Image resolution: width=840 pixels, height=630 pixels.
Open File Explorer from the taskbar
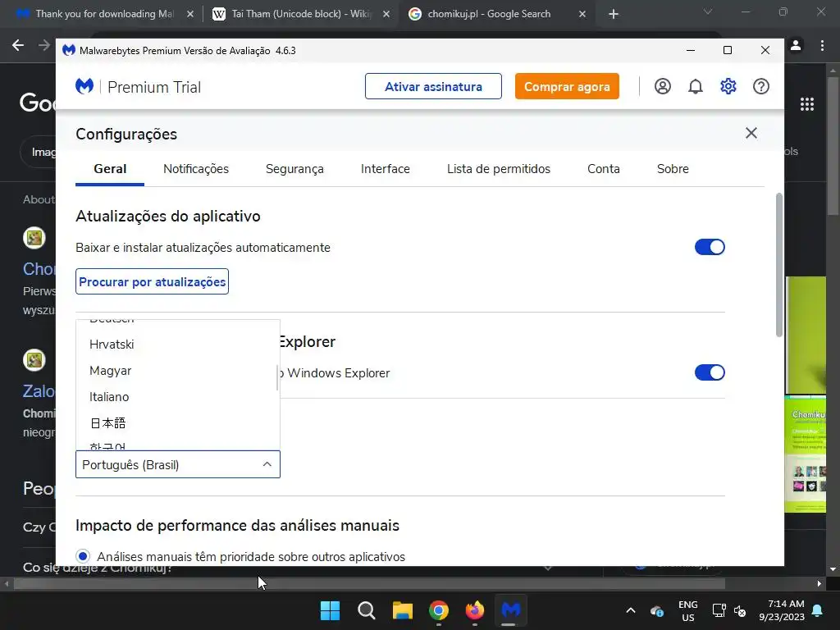402,610
